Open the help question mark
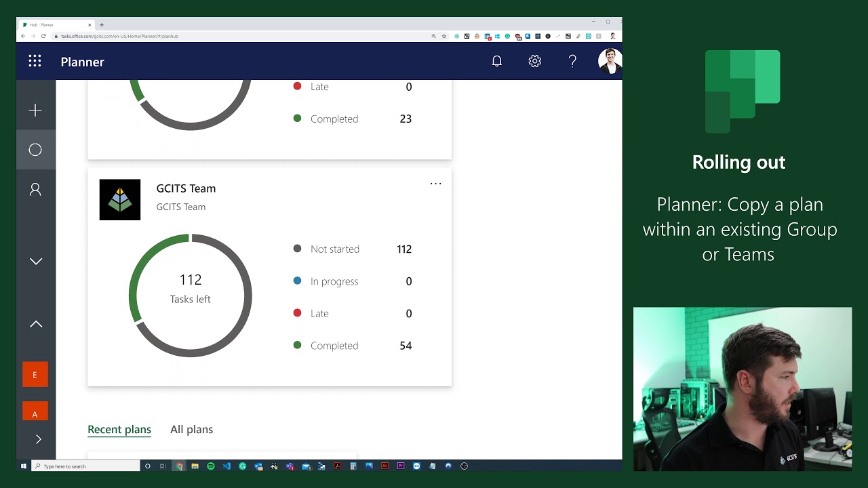 573,62
